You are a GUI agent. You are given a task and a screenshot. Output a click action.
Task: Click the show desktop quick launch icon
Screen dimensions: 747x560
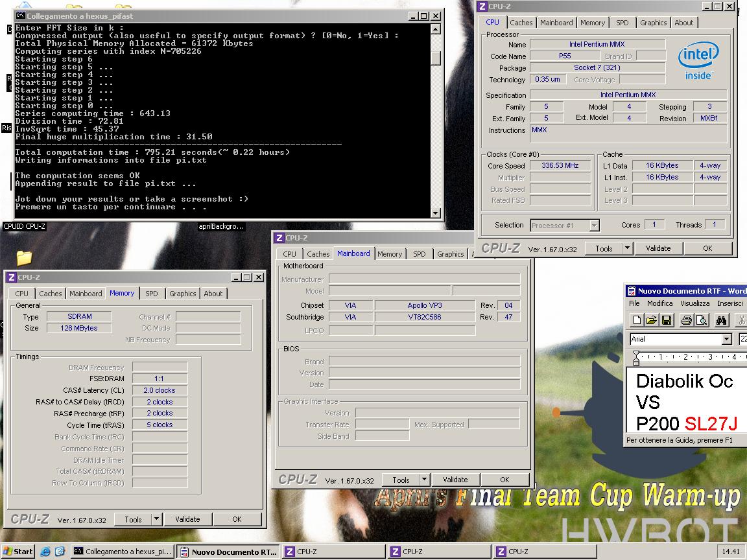tap(60, 552)
